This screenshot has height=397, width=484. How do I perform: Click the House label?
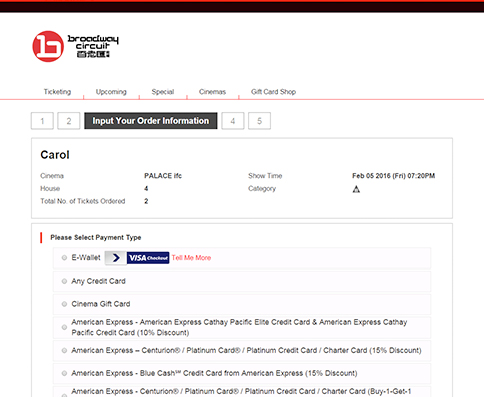(x=50, y=188)
